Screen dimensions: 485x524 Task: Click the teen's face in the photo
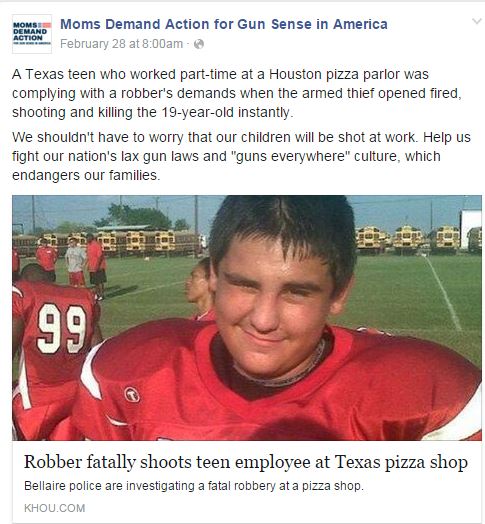pyautogui.click(x=272, y=304)
